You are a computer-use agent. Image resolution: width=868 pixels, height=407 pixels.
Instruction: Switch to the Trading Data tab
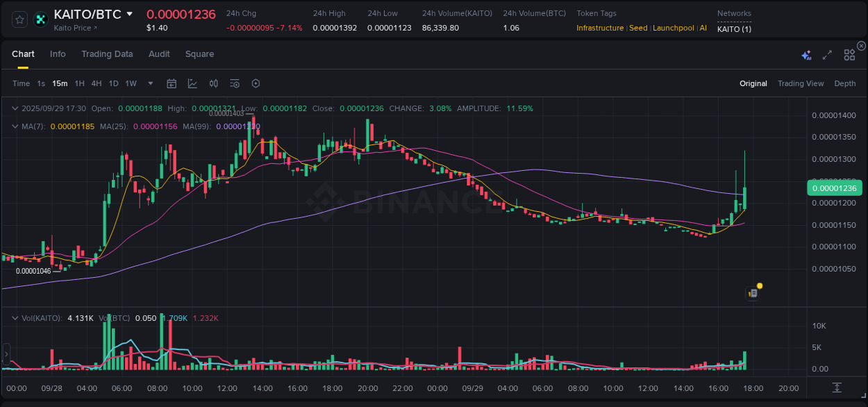107,54
